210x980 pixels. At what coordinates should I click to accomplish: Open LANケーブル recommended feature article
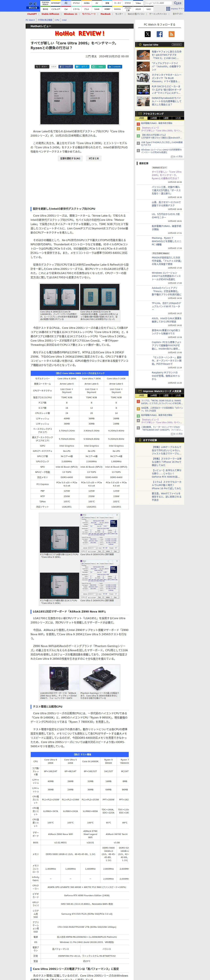[166, 450]
